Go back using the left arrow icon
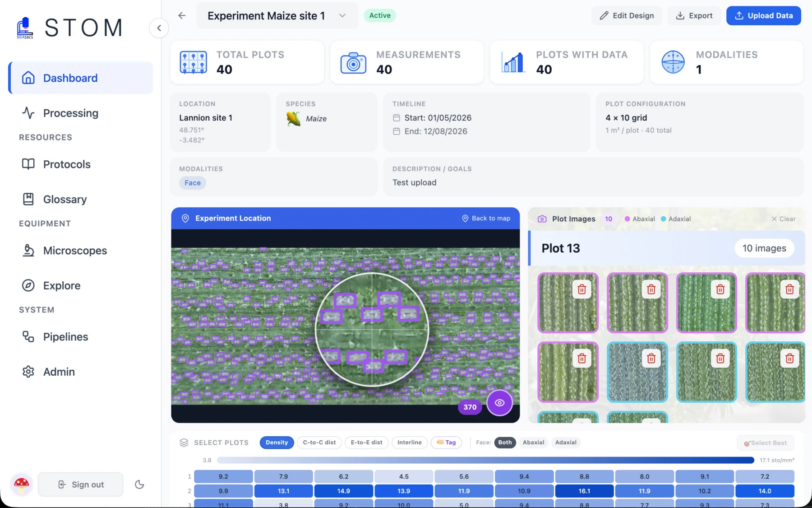Image resolution: width=812 pixels, height=508 pixels. point(182,16)
